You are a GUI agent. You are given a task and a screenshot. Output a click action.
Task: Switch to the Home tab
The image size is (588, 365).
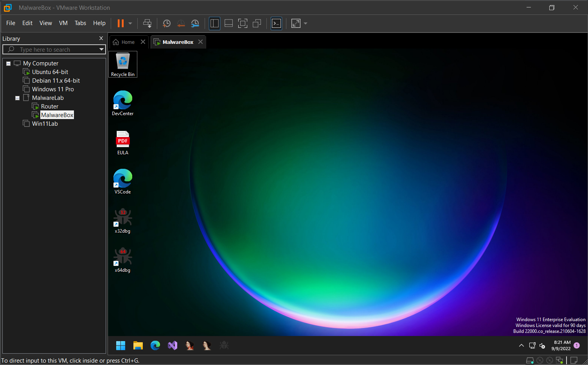124,42
